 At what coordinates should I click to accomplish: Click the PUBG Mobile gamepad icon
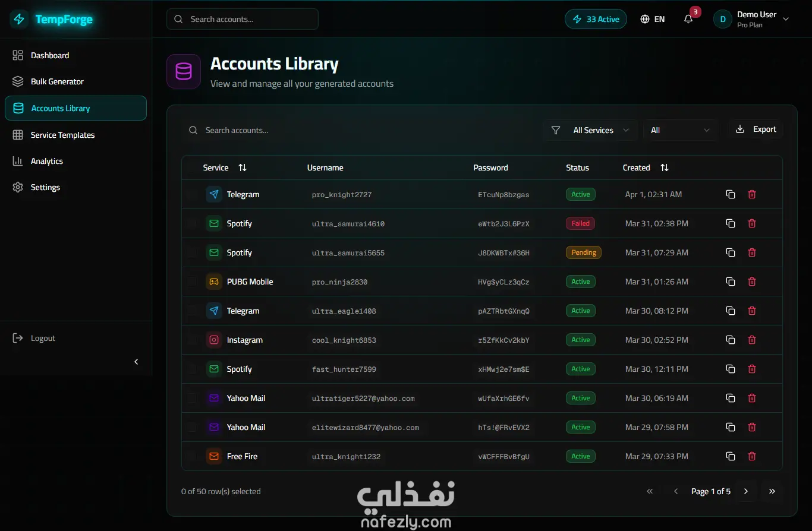[x=214, y=282]
